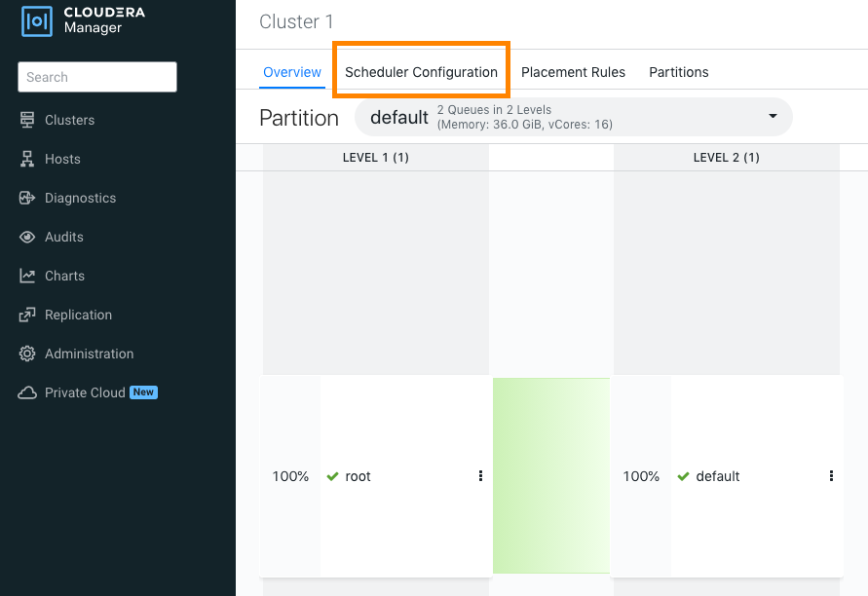Click the Cloudera Manager logo icon

37,21
